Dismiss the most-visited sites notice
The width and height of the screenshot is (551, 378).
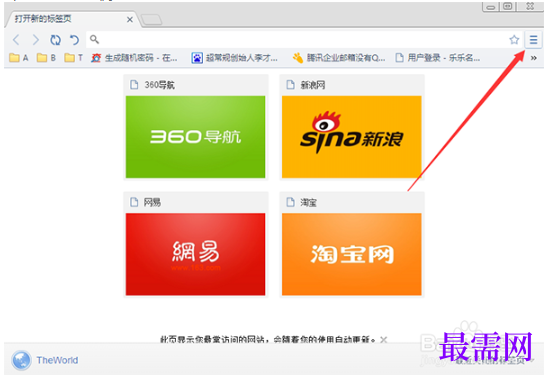(384, 340)
